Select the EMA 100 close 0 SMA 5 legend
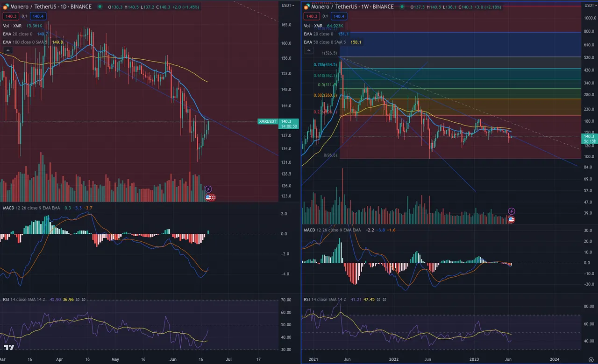Screen dimensions: 598x364 click(x=25, y=42)
